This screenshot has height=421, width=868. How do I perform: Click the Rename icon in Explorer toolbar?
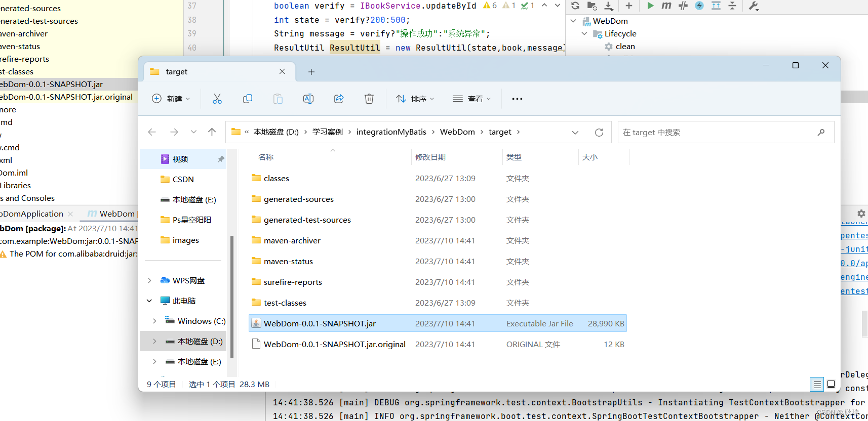(308, 99)
